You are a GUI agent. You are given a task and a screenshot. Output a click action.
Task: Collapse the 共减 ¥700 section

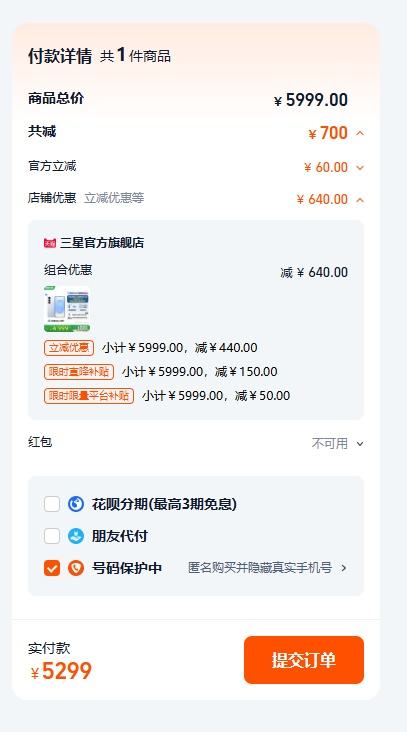tap(360, 134)
